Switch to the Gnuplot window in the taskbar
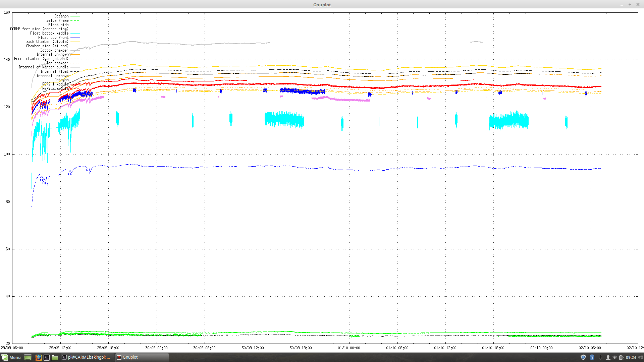The width and height of the screenshot is (644, 362). [131, 357]
